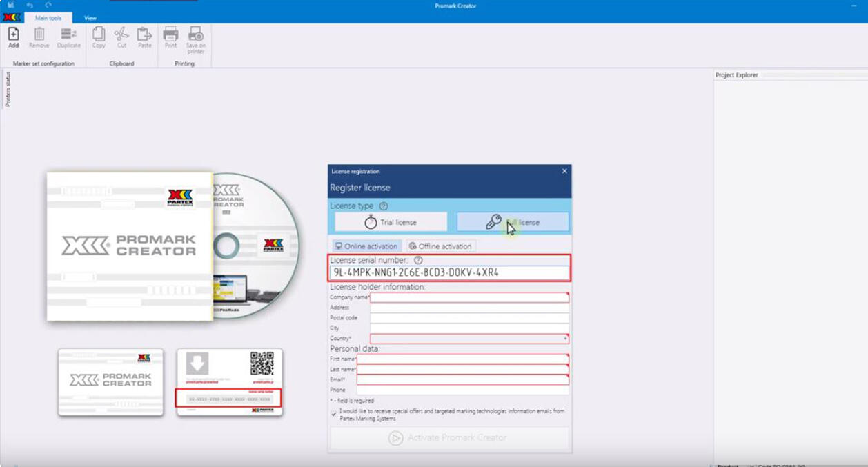Open help icon next to License type
868x467 pixels.
point(384,206)
